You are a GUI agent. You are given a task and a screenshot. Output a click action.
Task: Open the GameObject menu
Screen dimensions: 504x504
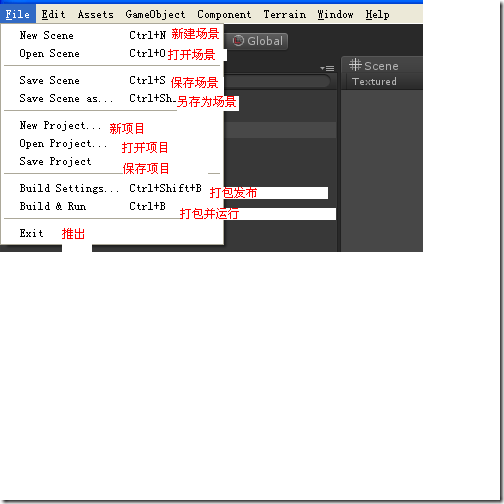pyautogui.click(x=155, y=14)
